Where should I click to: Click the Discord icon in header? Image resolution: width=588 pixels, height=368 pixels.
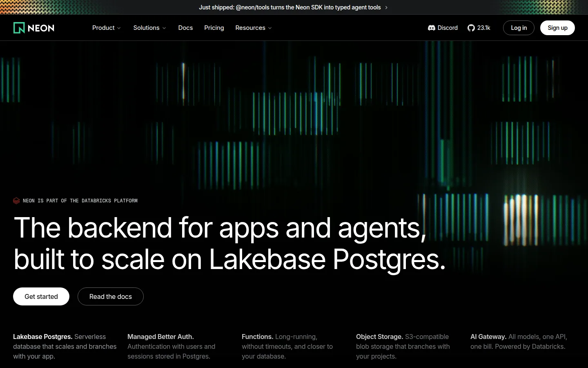[x=432, y=28]
